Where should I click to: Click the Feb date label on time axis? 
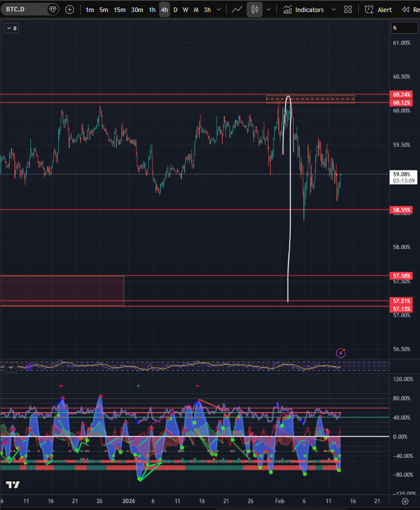280,501
